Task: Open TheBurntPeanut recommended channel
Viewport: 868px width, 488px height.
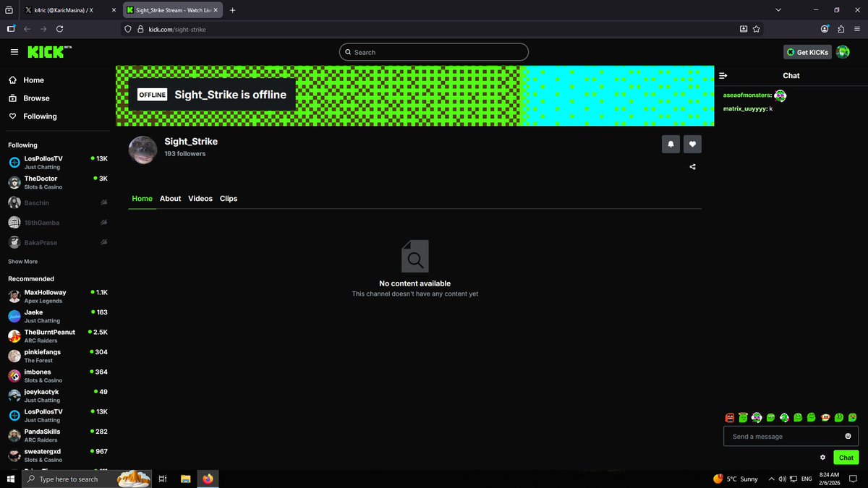Action: click(58, 336)
